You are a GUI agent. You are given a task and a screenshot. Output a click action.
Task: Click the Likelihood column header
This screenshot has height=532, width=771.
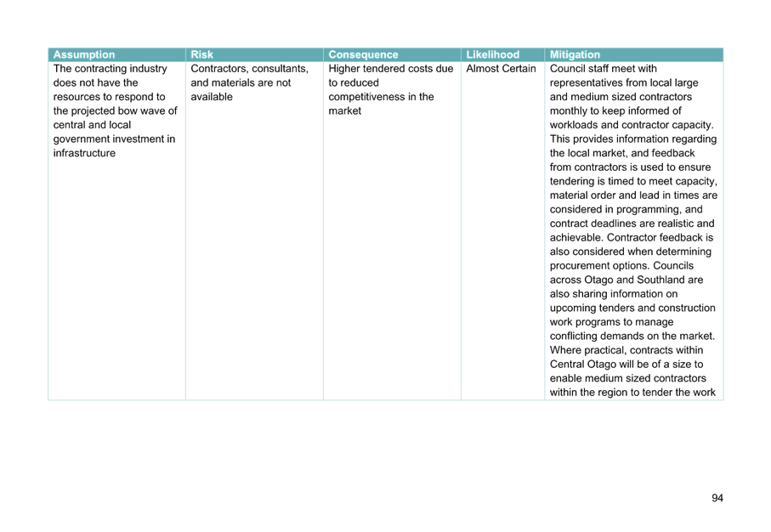pyautogui.click(x=503, y=54)
